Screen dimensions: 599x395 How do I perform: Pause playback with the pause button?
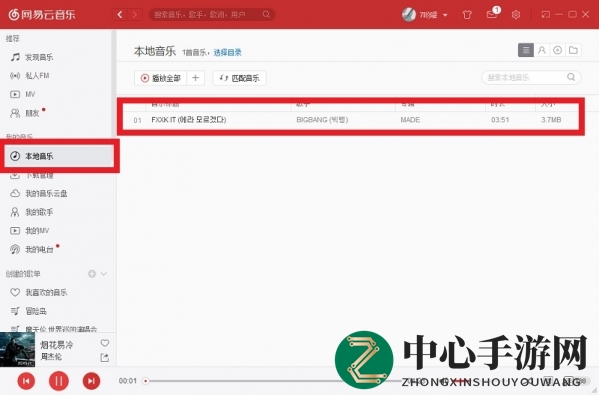59,381
